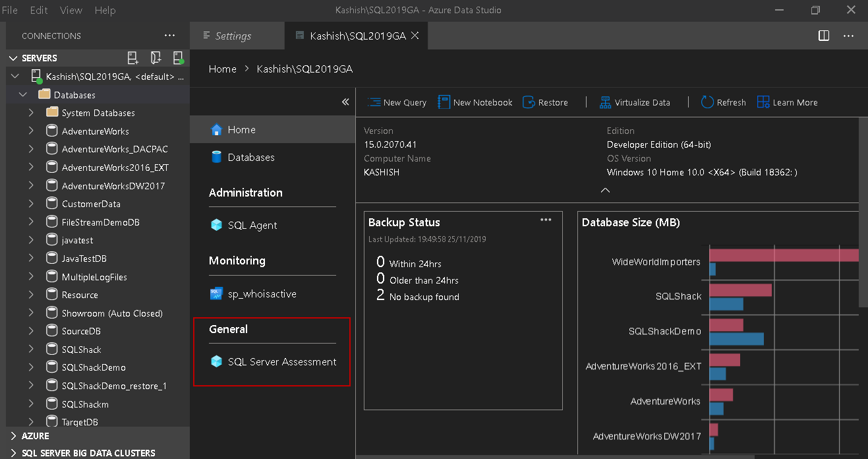Open SQL Agent in Administration section
The image size is (868, 459).
[x=252, y=226]
